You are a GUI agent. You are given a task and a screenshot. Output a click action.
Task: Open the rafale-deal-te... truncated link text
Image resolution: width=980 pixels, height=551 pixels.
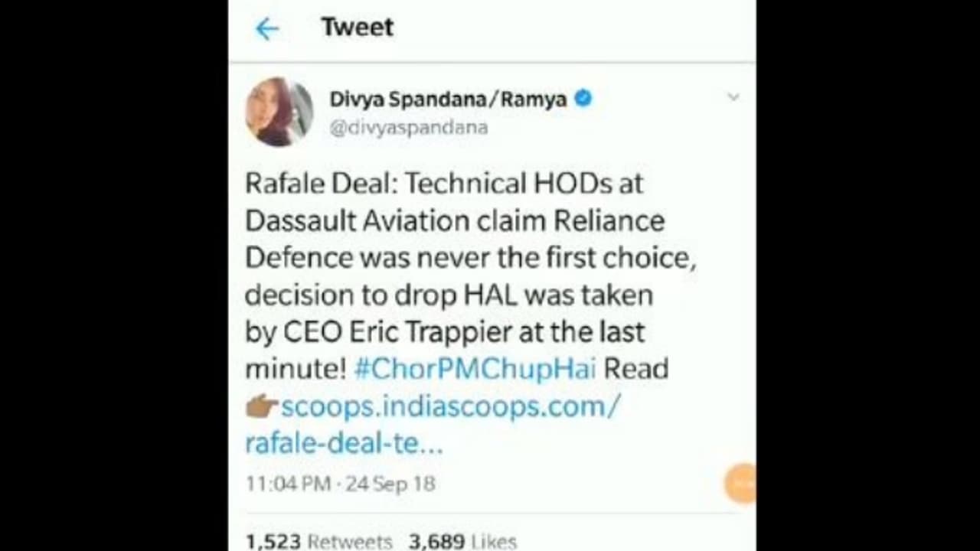click(344, 443)
